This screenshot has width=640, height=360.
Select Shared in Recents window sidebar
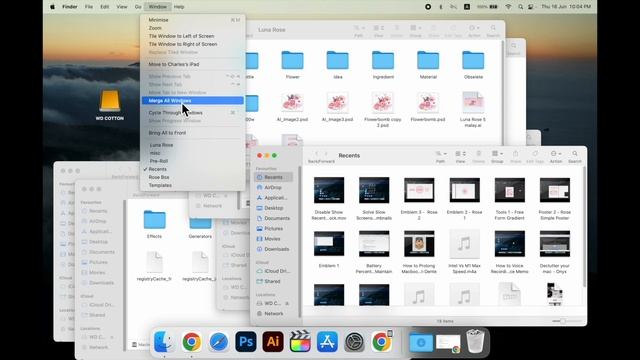click(273, 281)
